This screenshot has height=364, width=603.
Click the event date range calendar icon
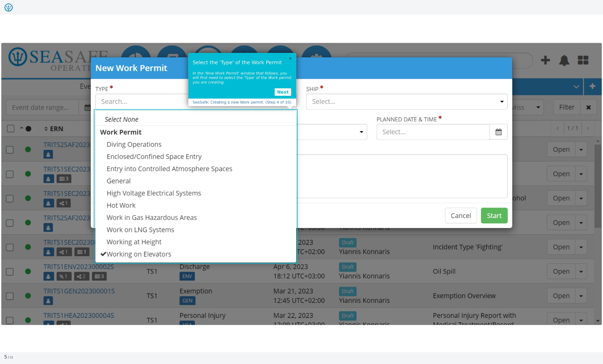point(87,108)
